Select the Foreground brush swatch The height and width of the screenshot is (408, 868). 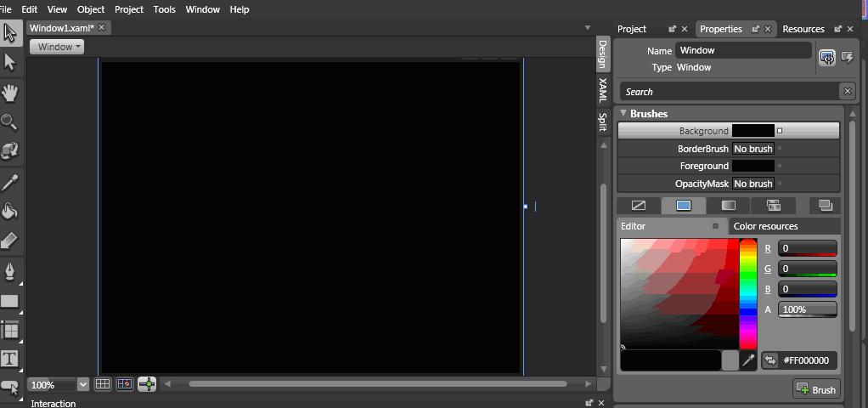point(752,166)
